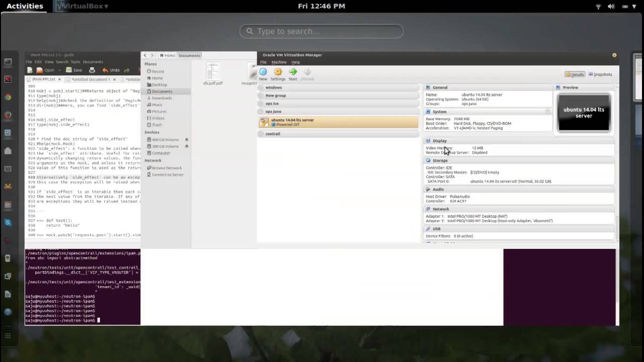Open Audio section settings link

(438, 190)
